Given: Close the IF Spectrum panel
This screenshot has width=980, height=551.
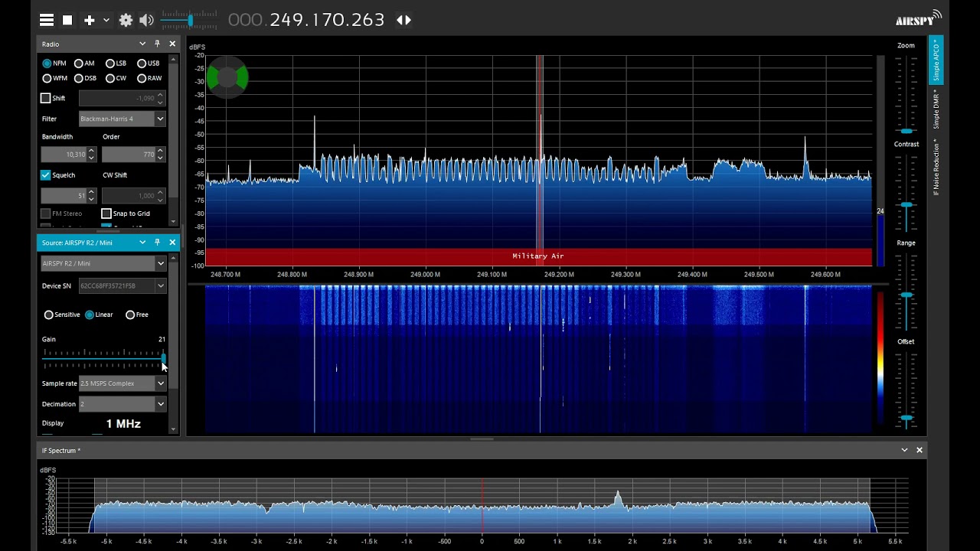Looking at the screenshot, I should coord(920,450).
